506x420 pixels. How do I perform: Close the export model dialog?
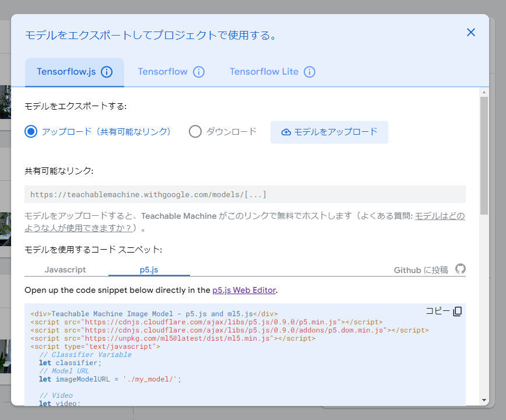(x=471, y=32)
